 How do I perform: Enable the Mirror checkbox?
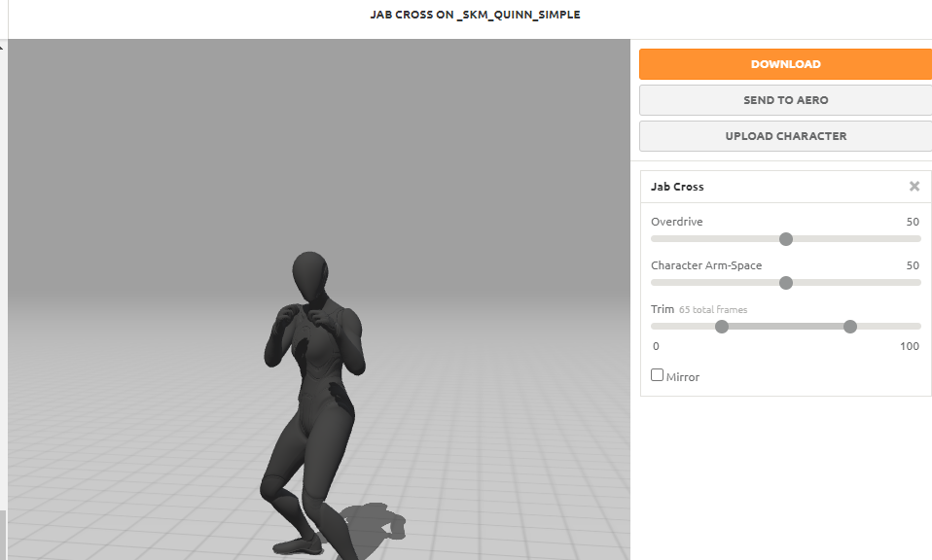coord(658,375)
